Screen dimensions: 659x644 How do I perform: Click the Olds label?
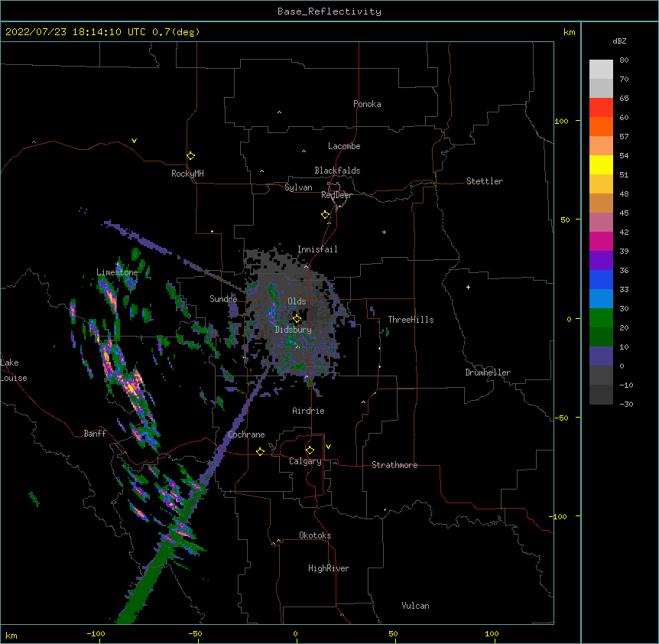(297, 301)
